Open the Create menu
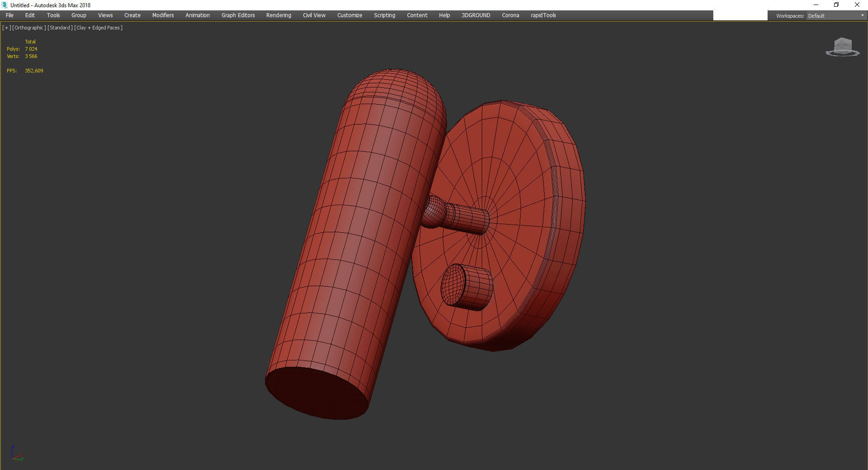Screen dimensions: 868x470 coord(133,15)
